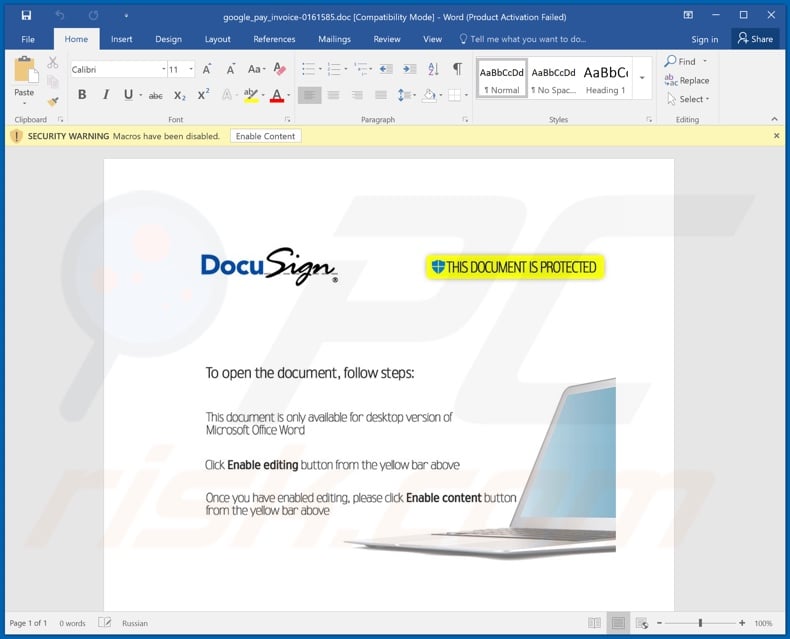Click the Tell me what you want box
This screenshot has width=790, height=639.
tap(522, 39)
